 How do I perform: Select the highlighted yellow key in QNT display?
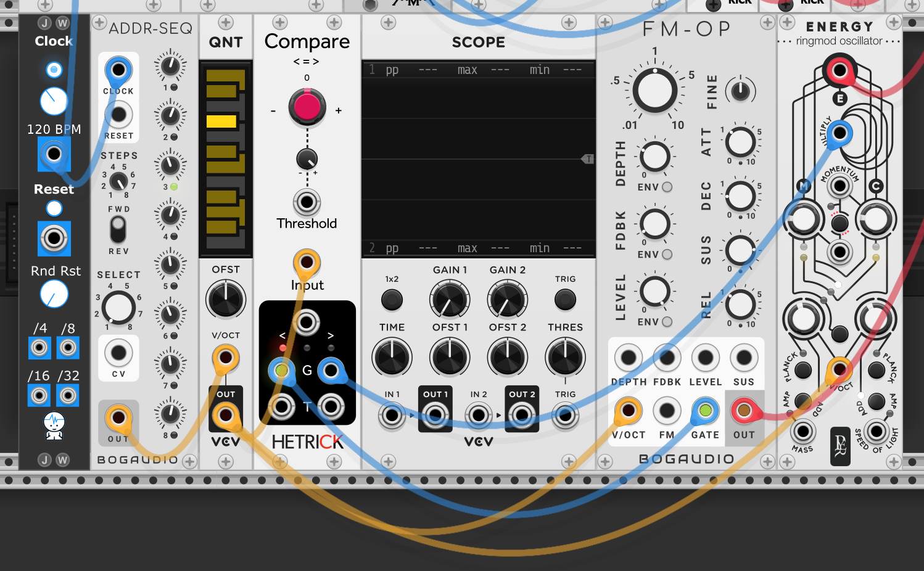click(221, 121)
